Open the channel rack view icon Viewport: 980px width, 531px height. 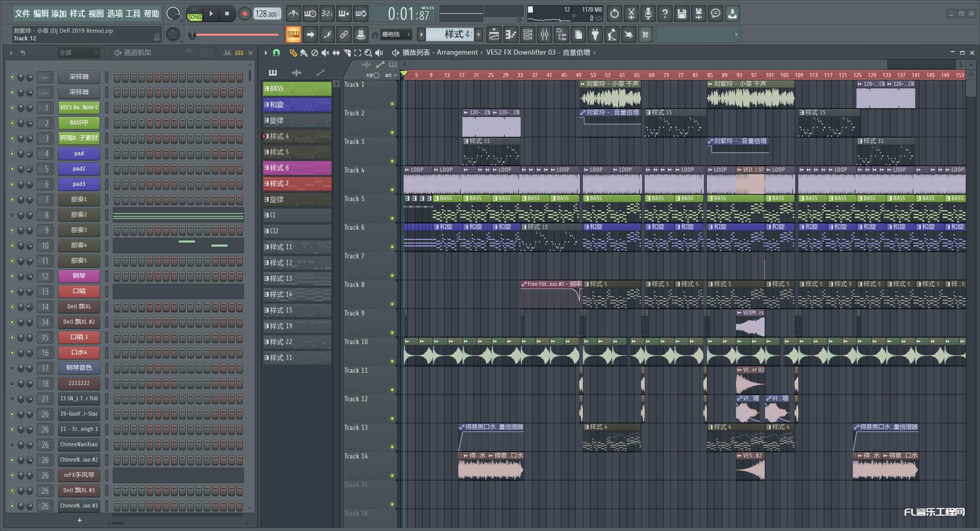click(528, 35)
